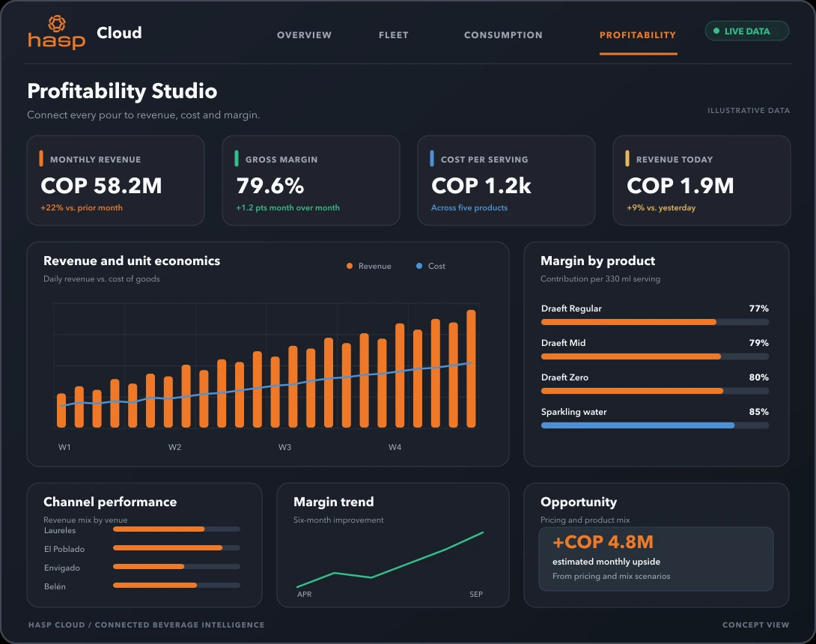Switch to the Fleet tab
This screenshot has height=644, width=816.
click(x=394, y=35)
